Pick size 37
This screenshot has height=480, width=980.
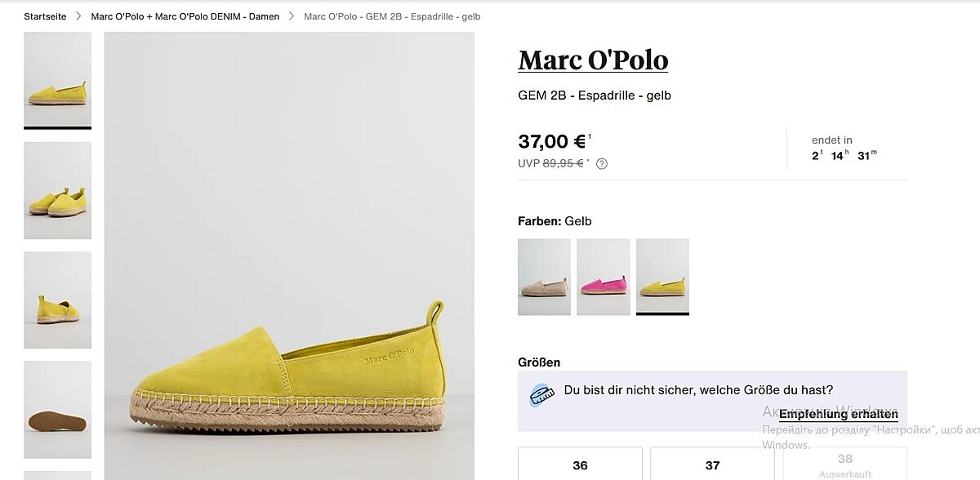pos(712,465)
